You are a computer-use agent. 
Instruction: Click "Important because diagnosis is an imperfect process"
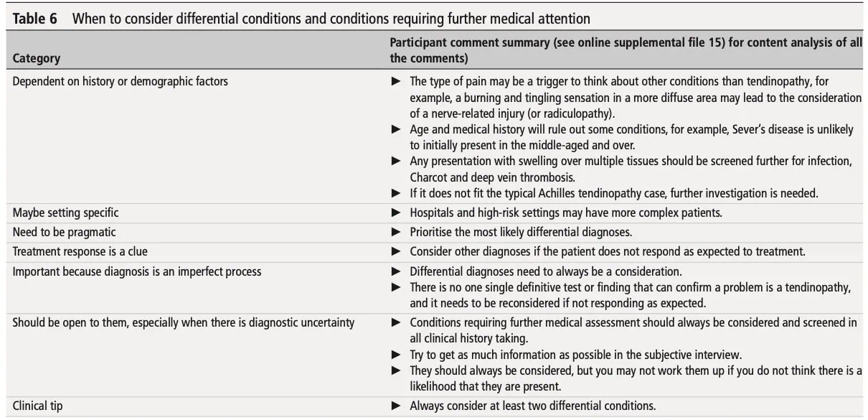137,272
